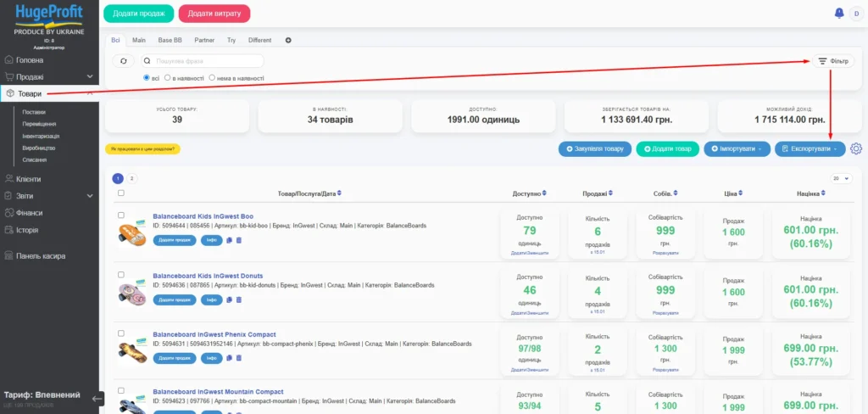Click delete icon for Balanceboard Kids InGwest Donuts
Screen dimensions: 868x414
238,299
